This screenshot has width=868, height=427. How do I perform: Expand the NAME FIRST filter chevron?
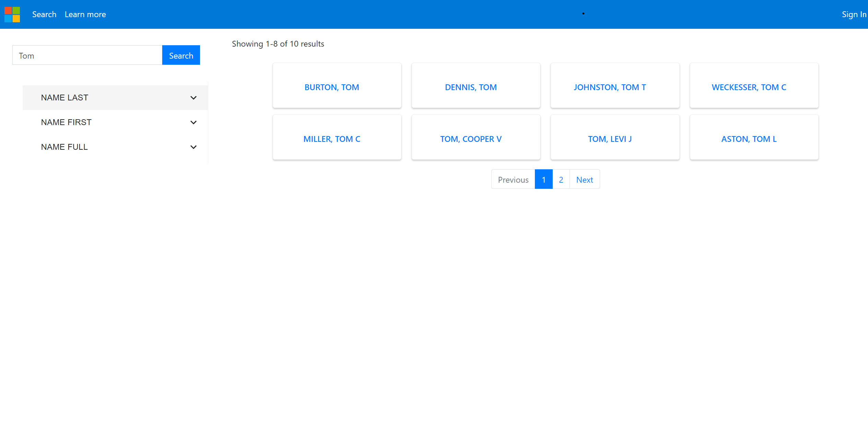tap(193, 122)
